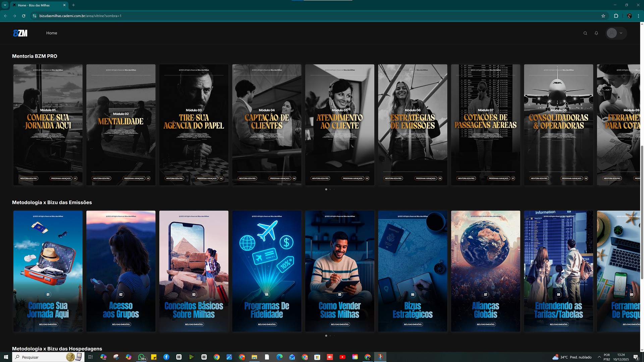Bookmark the page with the star icon
The width and height of the screenshot is (644, 362).
tap(603, 16)
